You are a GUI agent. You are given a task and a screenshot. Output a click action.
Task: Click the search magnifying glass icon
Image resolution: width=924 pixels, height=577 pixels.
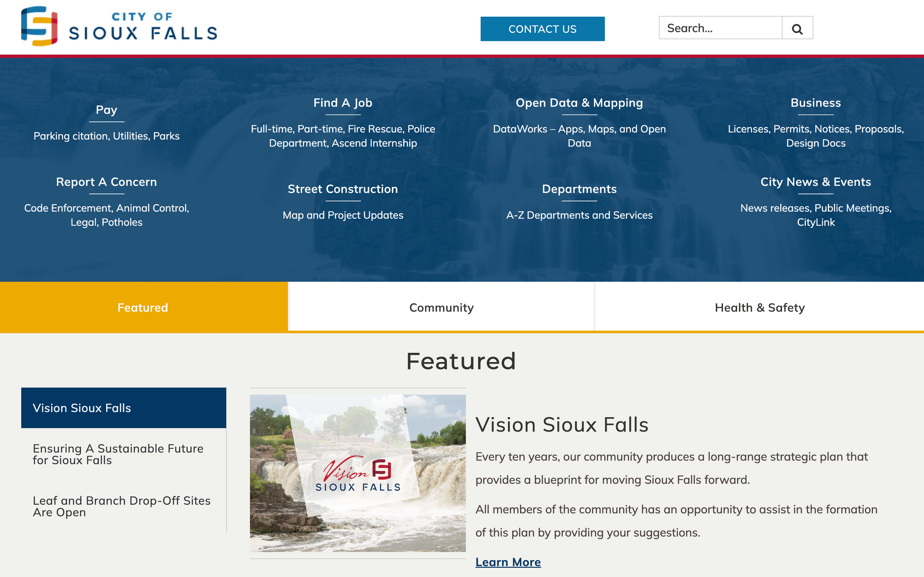(798, 28)
